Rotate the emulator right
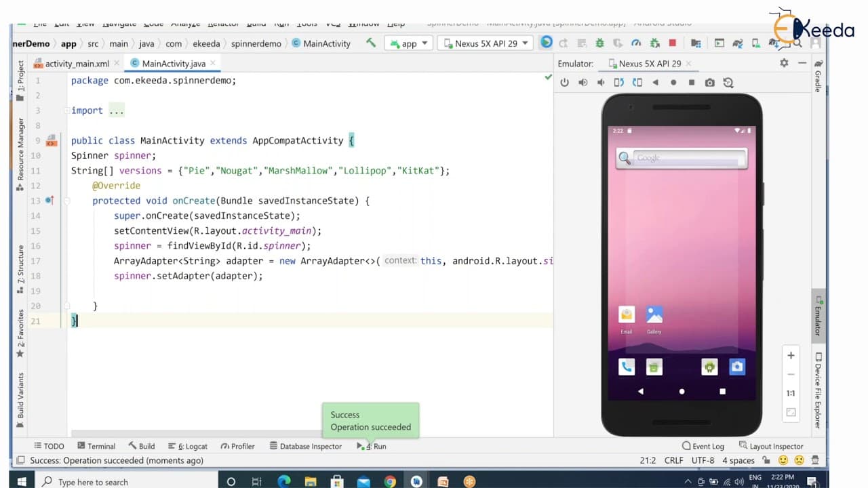868x488 pixels. click(x=637, y=83)
